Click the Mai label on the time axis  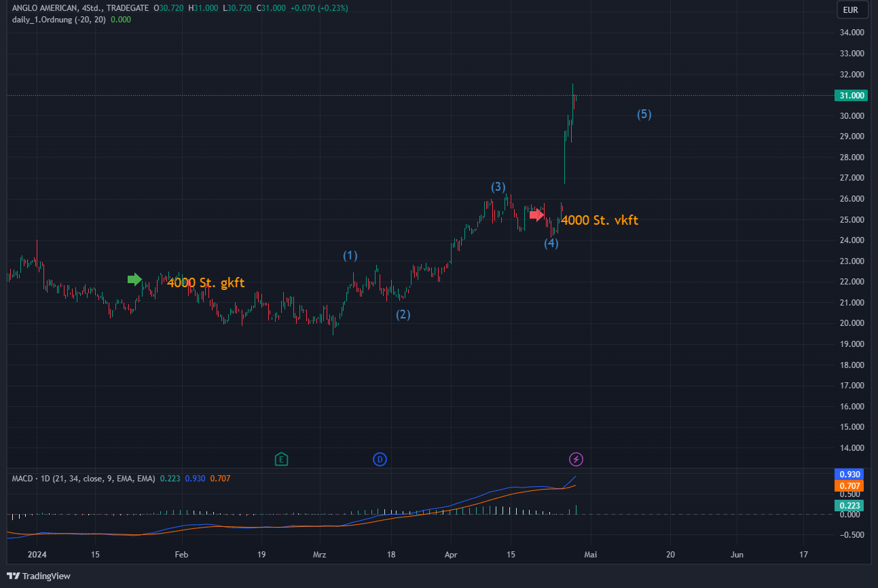(x=591, y=555)
